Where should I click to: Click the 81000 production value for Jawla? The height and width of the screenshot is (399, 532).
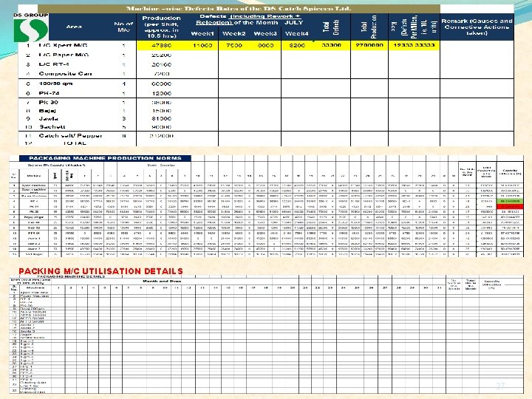coord(162,118)
